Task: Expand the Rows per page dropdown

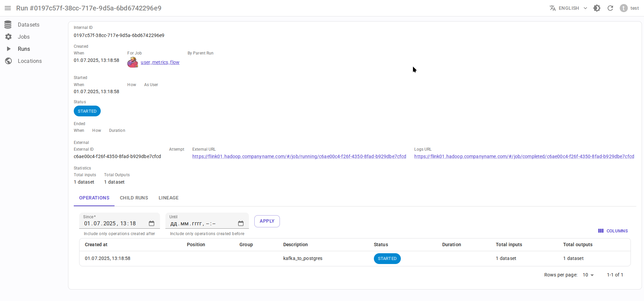Action: (x=588, y=275)
